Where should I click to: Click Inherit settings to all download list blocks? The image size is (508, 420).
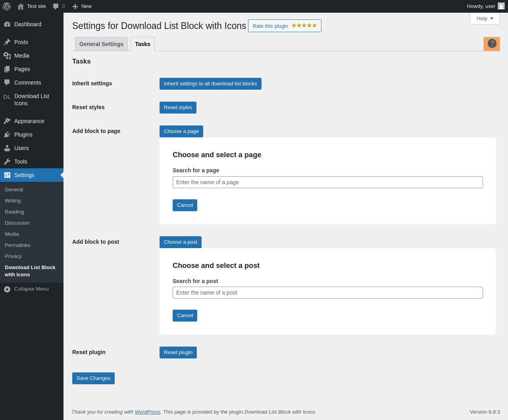click(x=210, y=84)
